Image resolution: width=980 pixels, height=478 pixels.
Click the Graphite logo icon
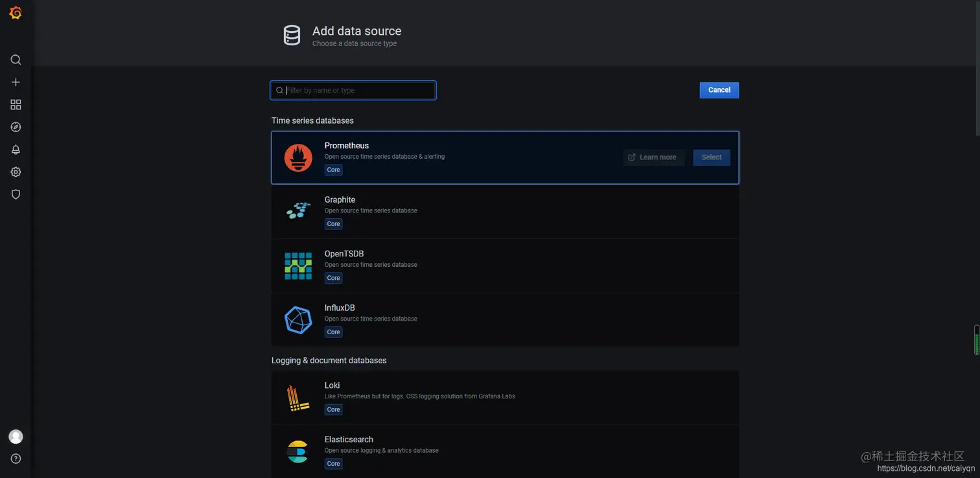pyautogui.click(x=298, y=212)
